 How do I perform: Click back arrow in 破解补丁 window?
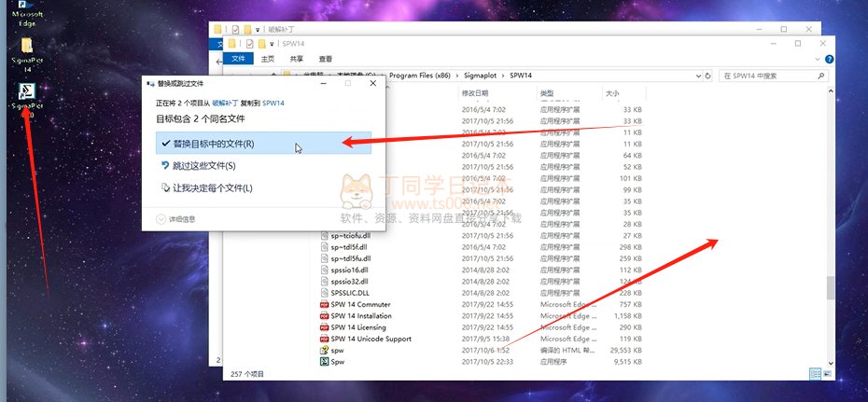coord(218,62)
